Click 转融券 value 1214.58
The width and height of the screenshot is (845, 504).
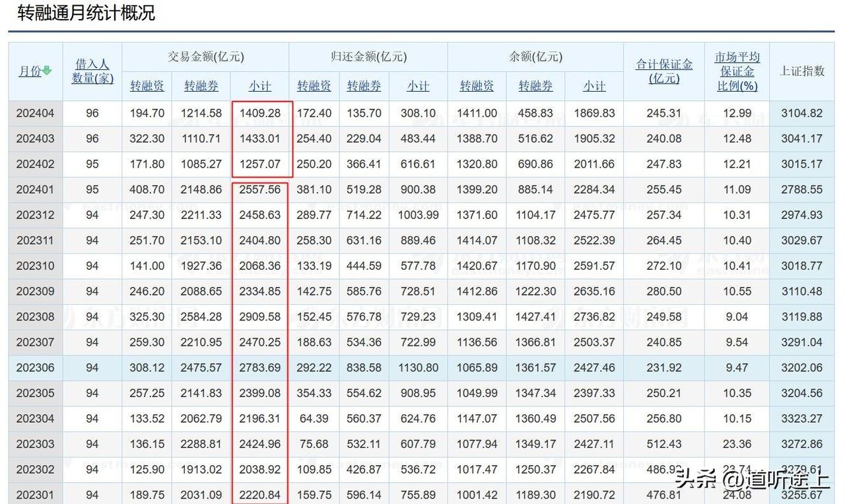[x=201, y=113]
